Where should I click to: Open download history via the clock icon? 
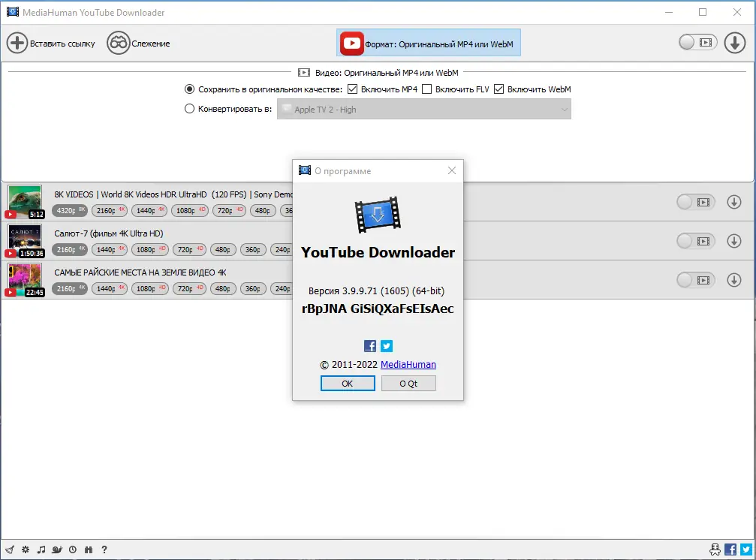tap(74, 549)
